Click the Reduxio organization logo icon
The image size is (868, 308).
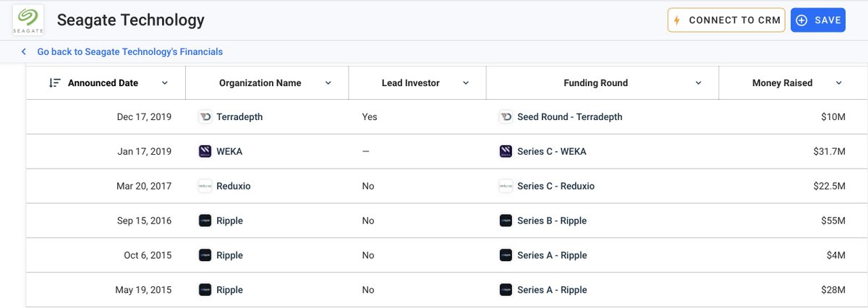(x=205, y=187)
